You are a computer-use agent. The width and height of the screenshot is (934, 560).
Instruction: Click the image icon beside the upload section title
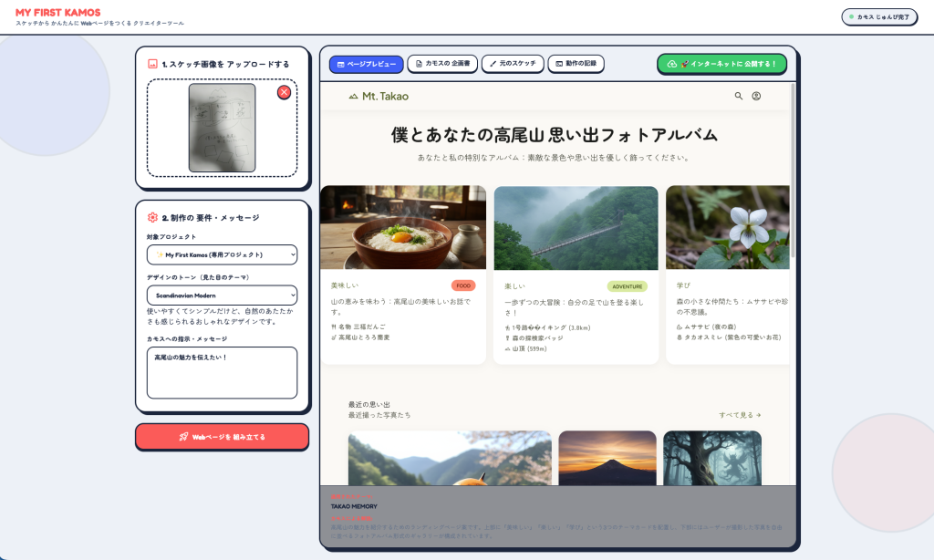click(x=152, y=64)
